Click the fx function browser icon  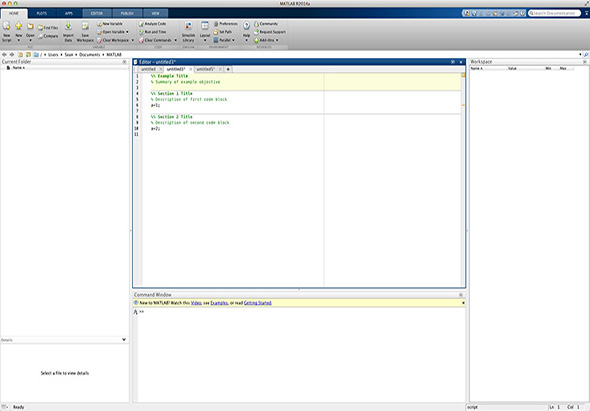[135, 312]
